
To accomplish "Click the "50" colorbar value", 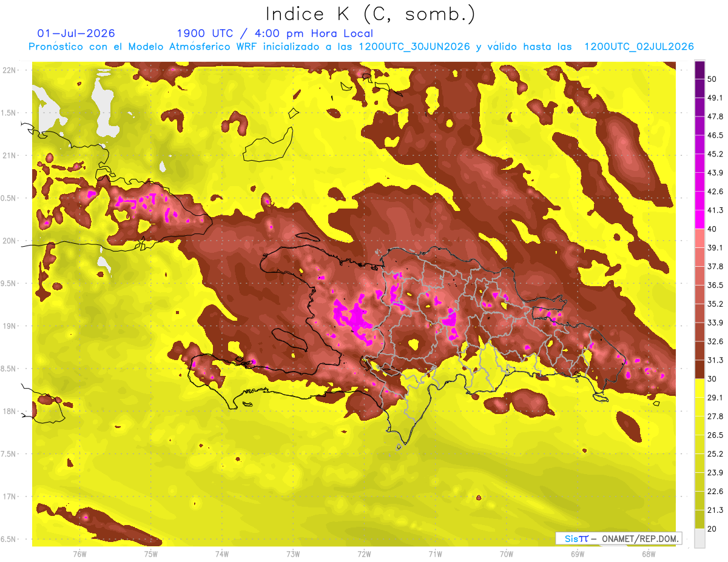I will click(x=712, y=79).
